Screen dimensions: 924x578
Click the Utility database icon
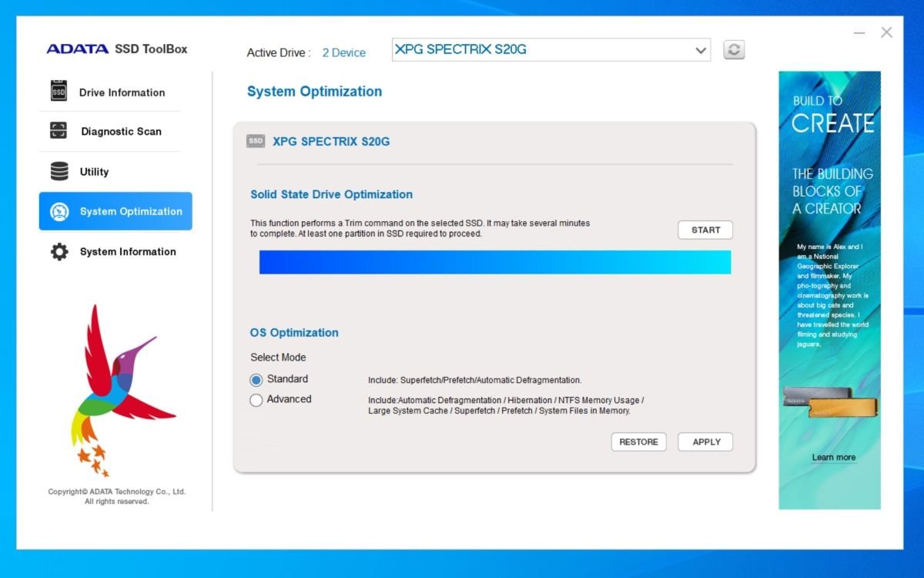pyautogui.click(x=59, y=171)
